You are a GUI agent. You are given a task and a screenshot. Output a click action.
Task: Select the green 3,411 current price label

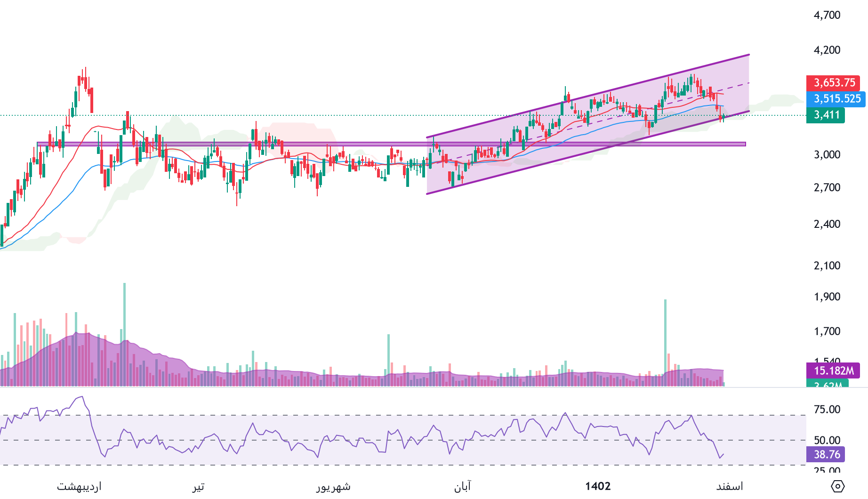[x=826, y=115]
